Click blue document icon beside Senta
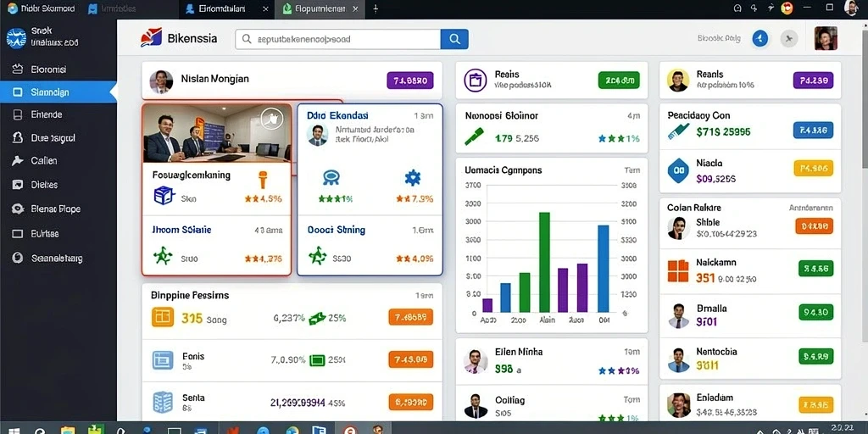This screenshot has width=868, height=434. click(x=162, y=402)
